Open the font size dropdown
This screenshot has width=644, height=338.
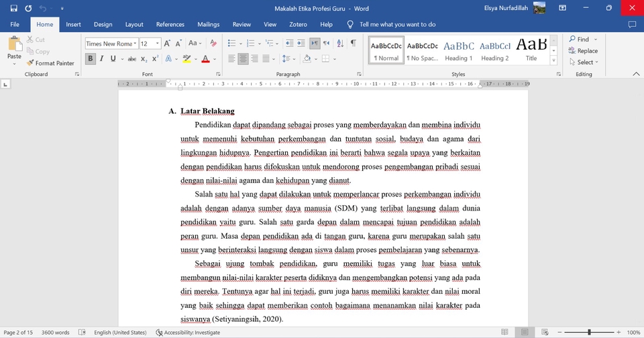(157, 44)
